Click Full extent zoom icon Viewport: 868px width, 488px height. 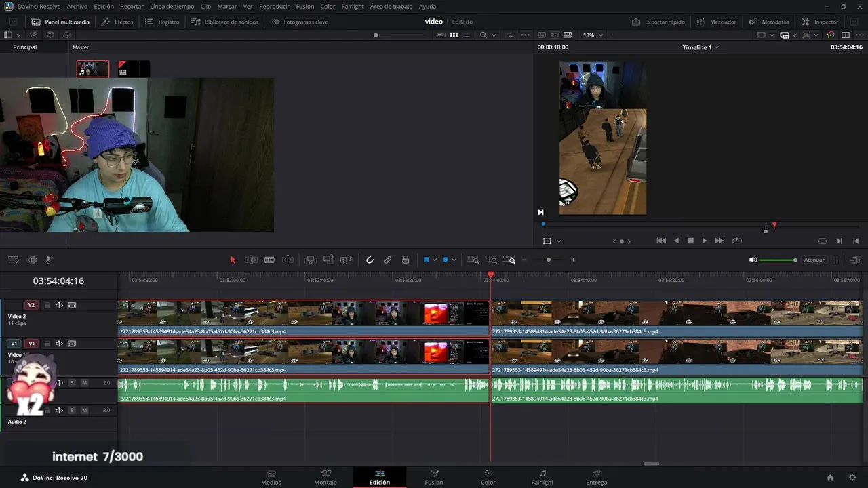(x=473, y=260)
